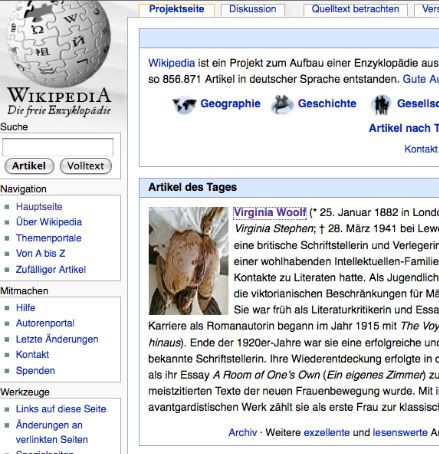
Task: Open the Quelltext betrachten tab
Action: pos(355,9)
